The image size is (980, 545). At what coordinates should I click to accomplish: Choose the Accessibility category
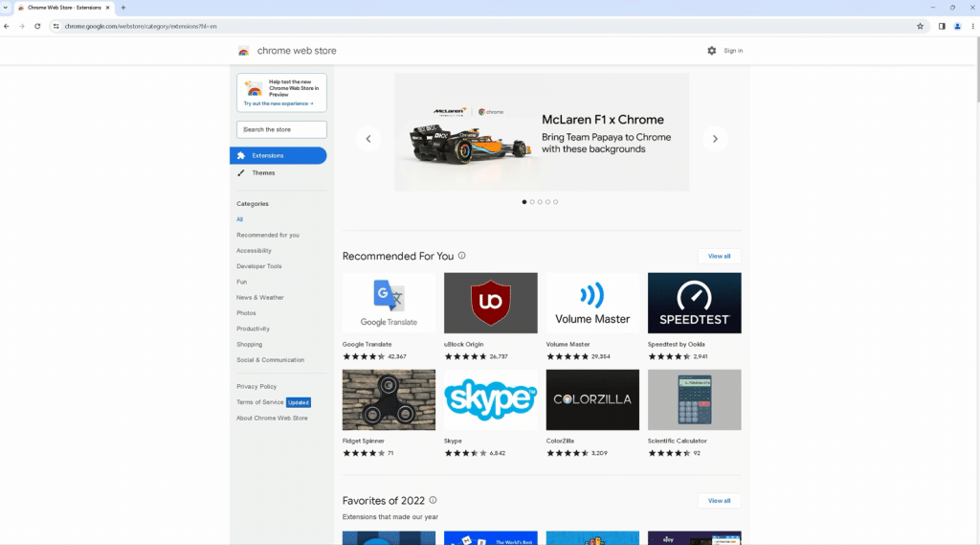click(254, 251)
